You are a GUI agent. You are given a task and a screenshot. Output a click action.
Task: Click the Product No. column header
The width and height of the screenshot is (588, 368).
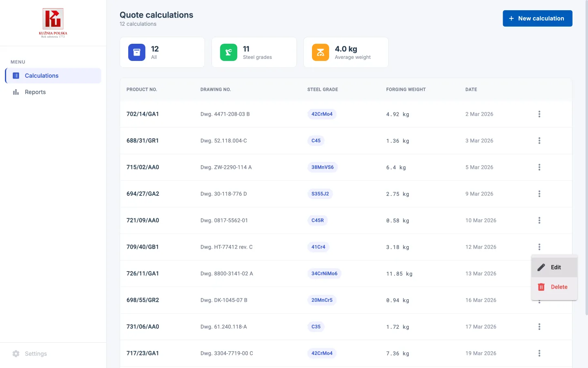[x=142, y=90]
